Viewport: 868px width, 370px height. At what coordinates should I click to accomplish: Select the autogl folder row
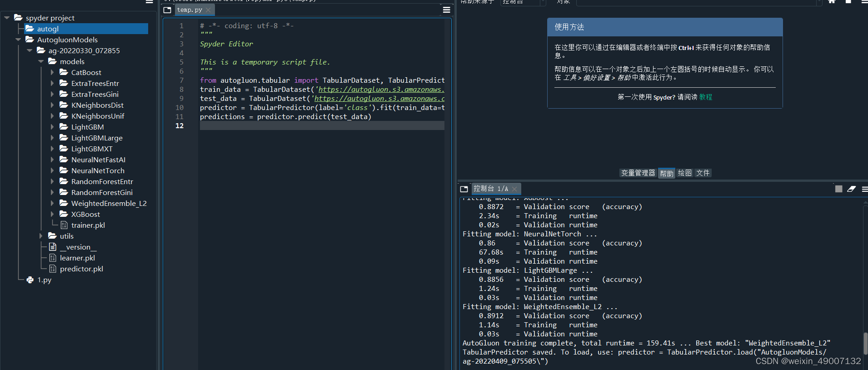(x=85, y=29)
